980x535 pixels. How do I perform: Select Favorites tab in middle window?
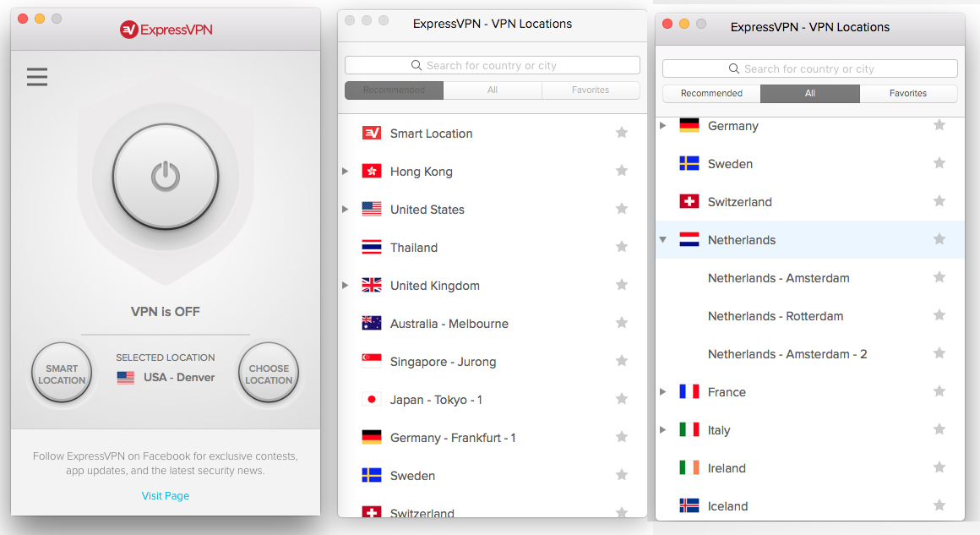[591, 90]
